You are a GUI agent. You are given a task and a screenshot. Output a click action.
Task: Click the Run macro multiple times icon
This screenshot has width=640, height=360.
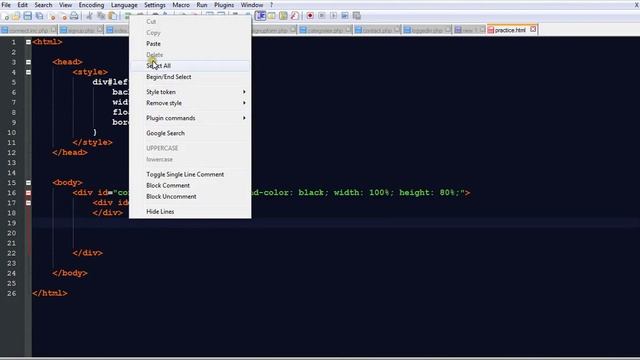pyautogui.click(x=345, y=16)
